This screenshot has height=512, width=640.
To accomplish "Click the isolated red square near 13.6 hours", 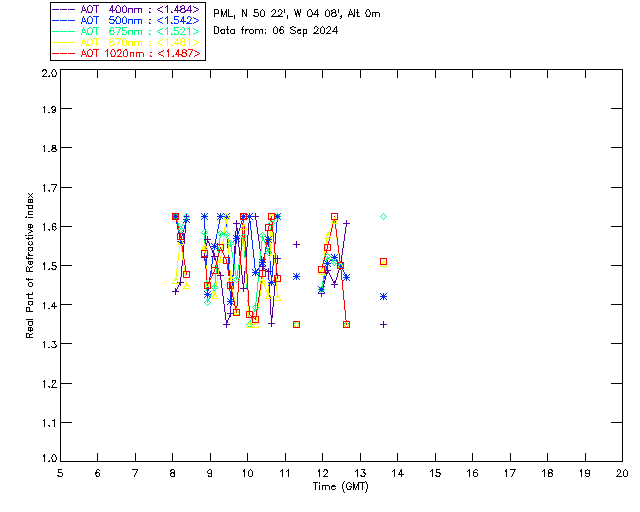I will coord(383,261).
